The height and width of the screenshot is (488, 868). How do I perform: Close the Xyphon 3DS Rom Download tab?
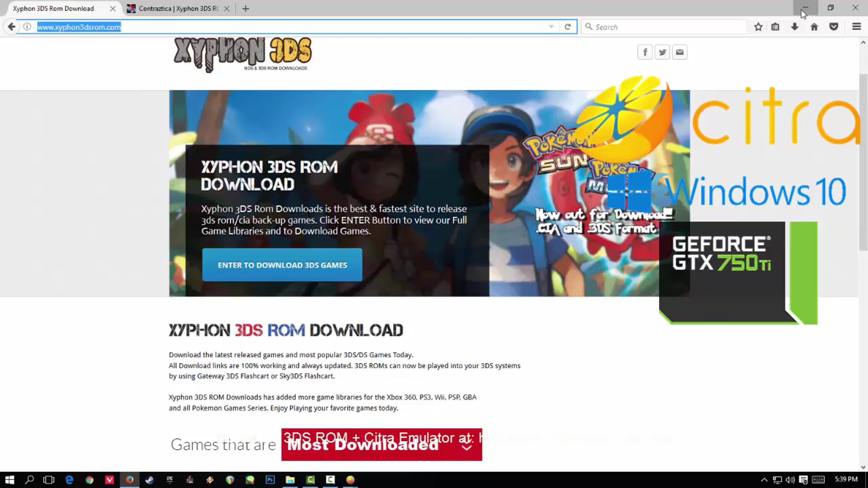pos(113,9)
